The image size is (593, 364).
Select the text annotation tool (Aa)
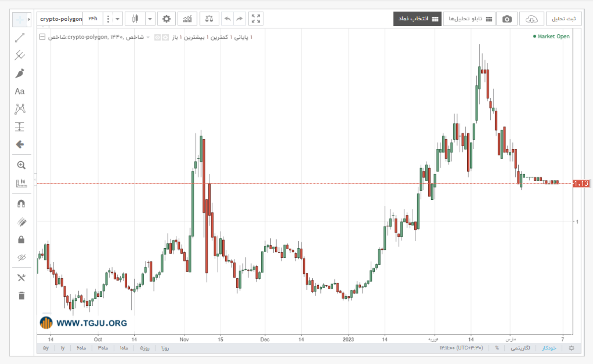[x=20, y=91]
